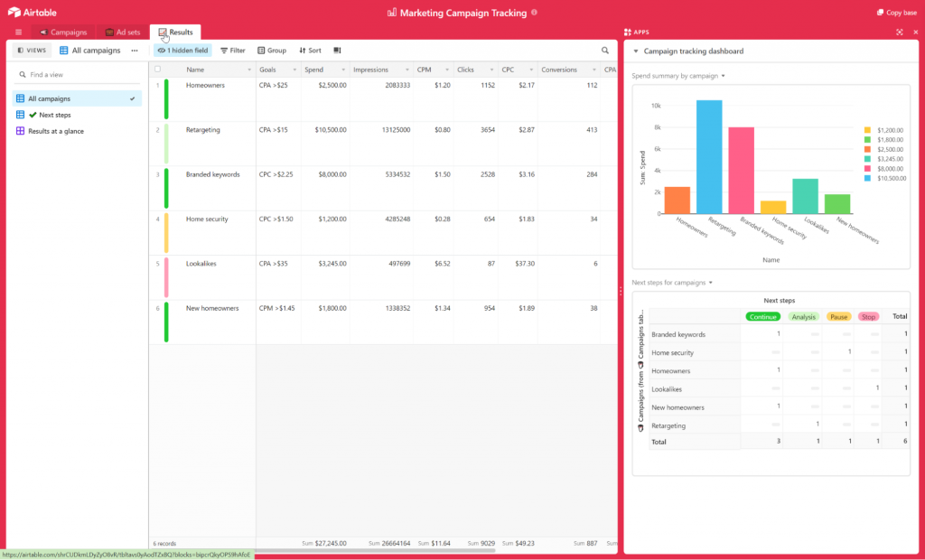The width and height of the screenshot is (925, 560).
Task: Click the Sort icon in the toolbar
Action: [x=308, y=51]
